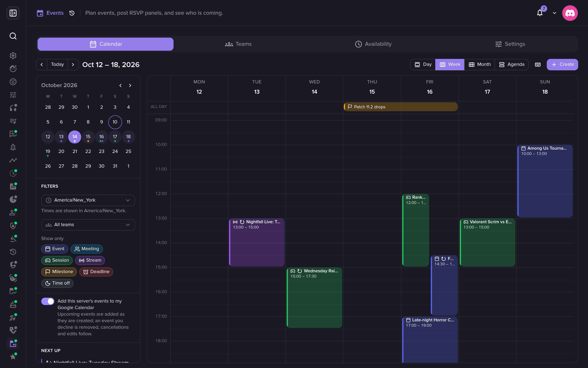
Task: Open the search icon in the sidebar
Action: point(13,36)
